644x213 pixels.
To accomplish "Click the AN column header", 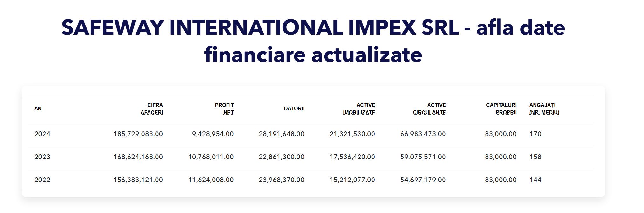I will pyautogui.click(x=38, y=109).
